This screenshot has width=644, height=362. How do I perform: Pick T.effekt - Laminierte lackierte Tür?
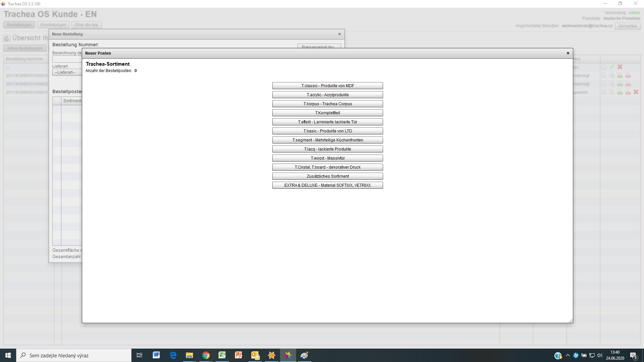(327, 122)
